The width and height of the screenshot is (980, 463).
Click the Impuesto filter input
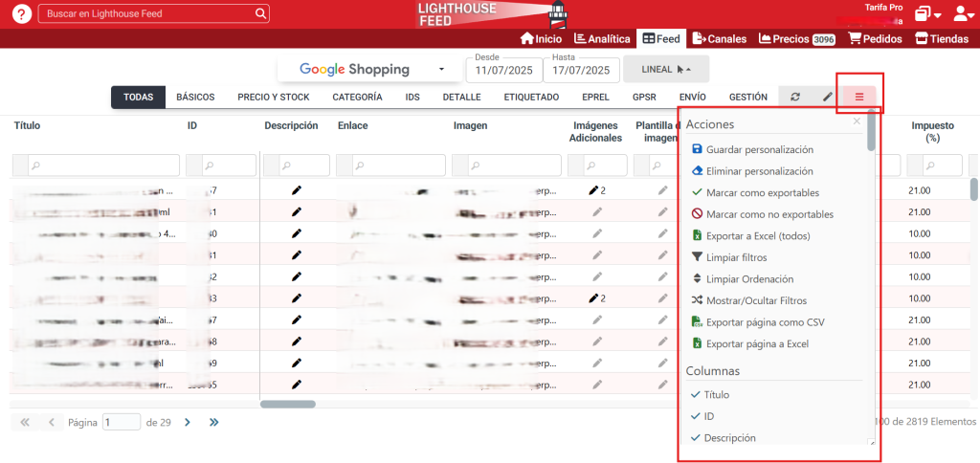point(943,165)
